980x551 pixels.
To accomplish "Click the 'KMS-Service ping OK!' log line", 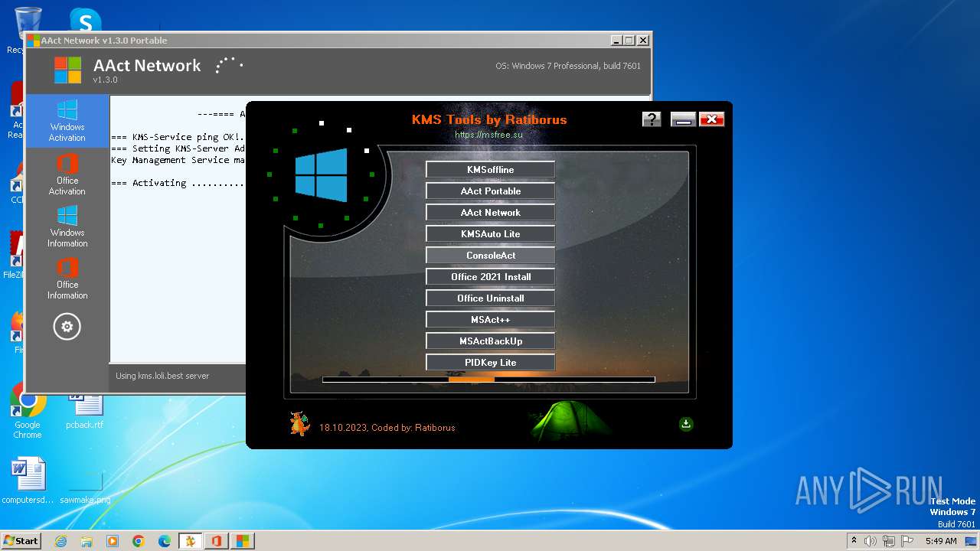I will coord(178,137).
